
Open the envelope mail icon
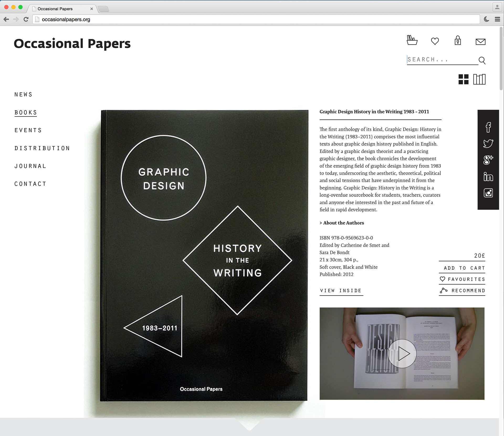tap(480, 42)
